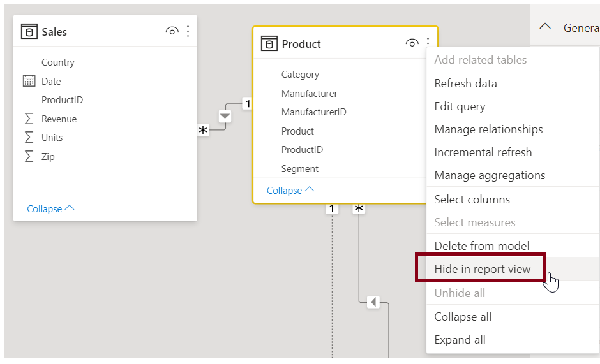Click the sigma icon beside Zip
600x364 pixels.
pyautogui.click(x=29, y=156)
